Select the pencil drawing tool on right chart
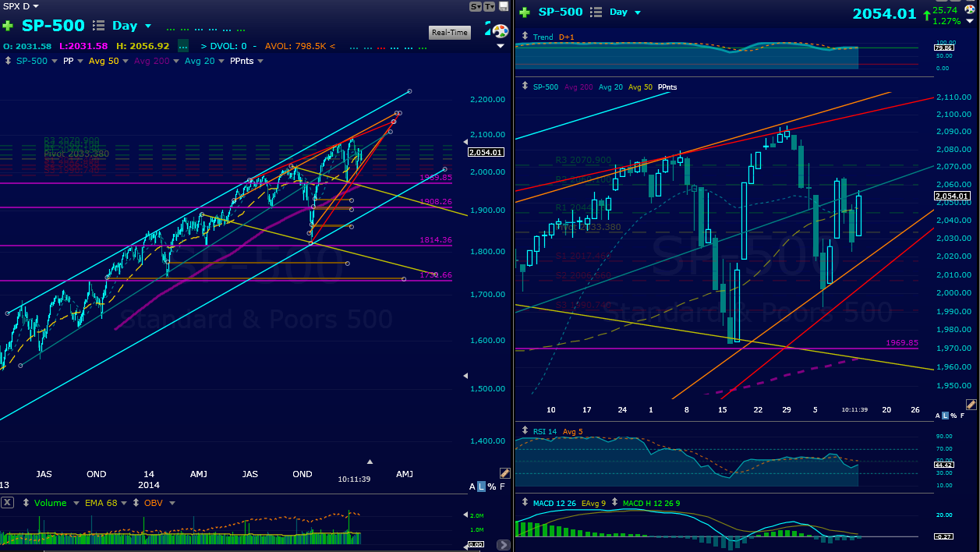This screenshot has width=980, height=552. click(x=970, y=405)
